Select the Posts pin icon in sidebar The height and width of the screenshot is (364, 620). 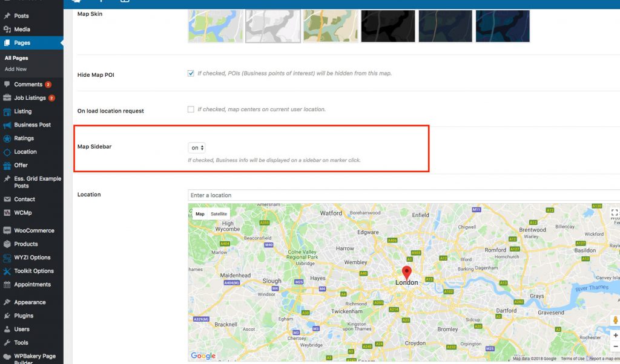tap(8, 17)
